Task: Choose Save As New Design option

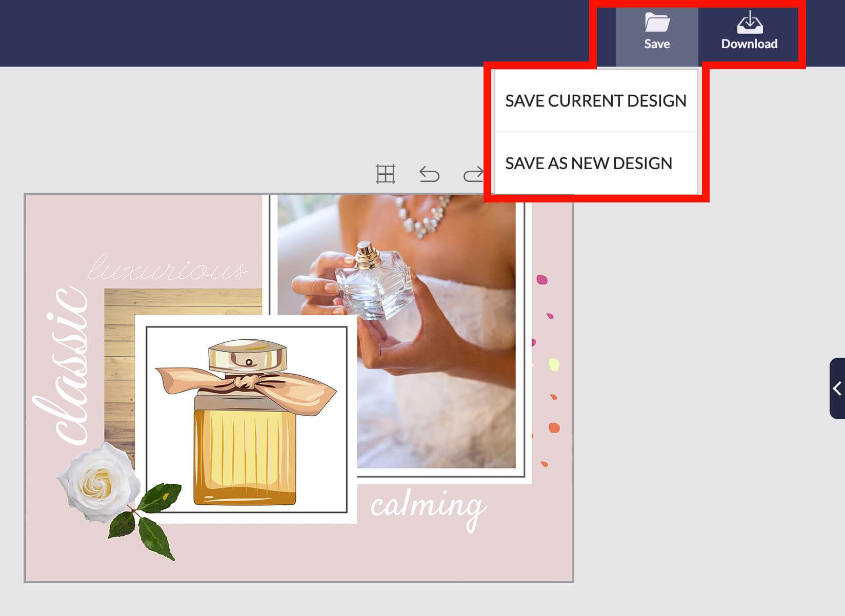Action: pyautogui.click(x=596, y=163)
